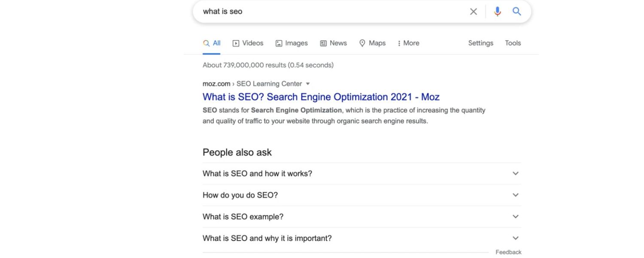Click the voice search microphone icon
The width and height of the screenshot is (644, 258).
[x=498, y=12]
